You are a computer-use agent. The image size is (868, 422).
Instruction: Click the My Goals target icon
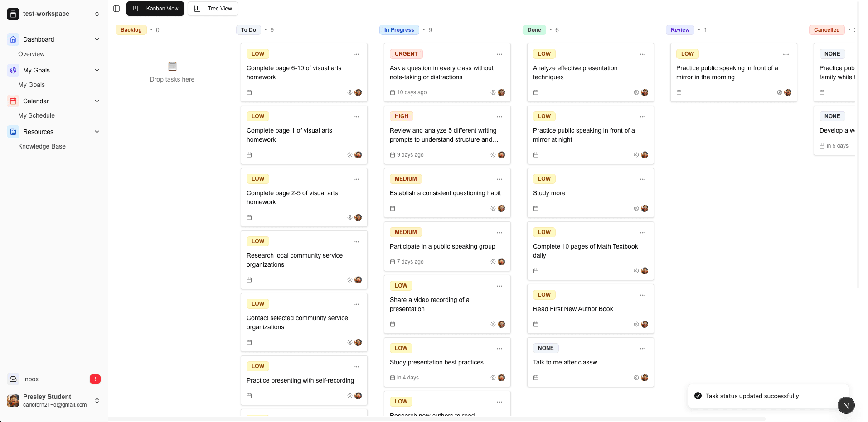tap(13, 70)
